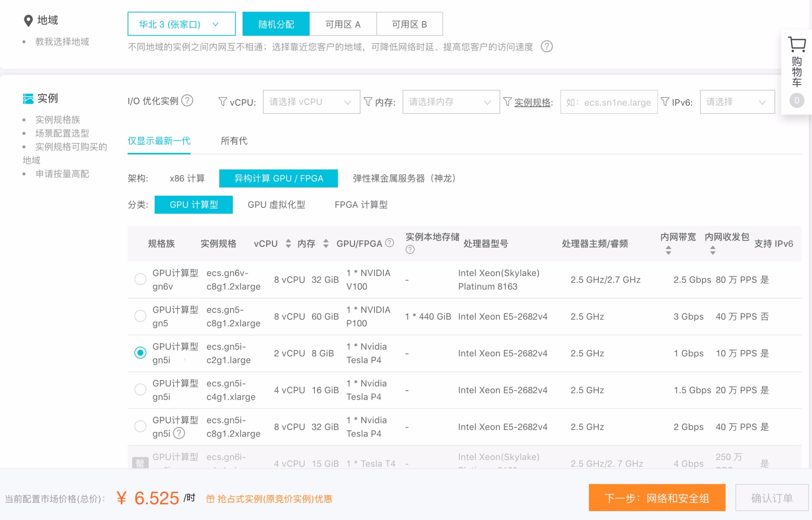Open the shopping cart icon
This screenshot has width=812, height=520.
click(x=797, y=44)
